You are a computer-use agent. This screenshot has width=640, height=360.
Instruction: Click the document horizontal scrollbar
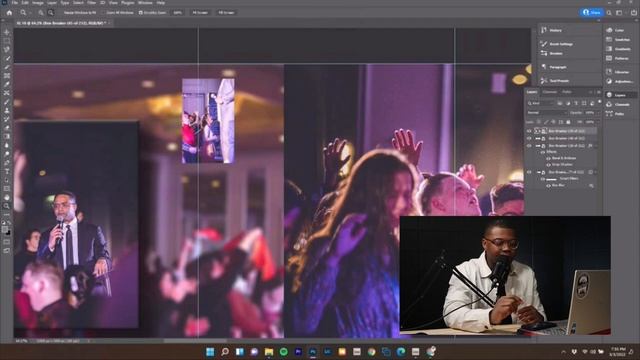click(x=195, y=340)
